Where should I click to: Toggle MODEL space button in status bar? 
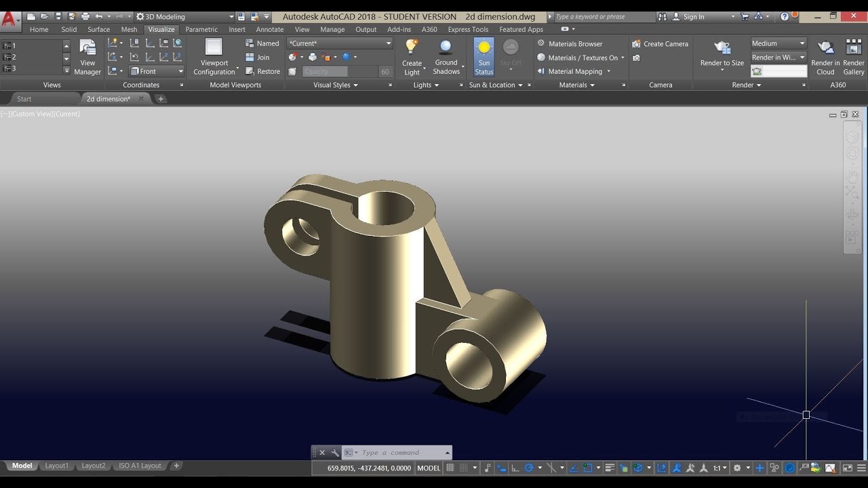tap(429, 468)
